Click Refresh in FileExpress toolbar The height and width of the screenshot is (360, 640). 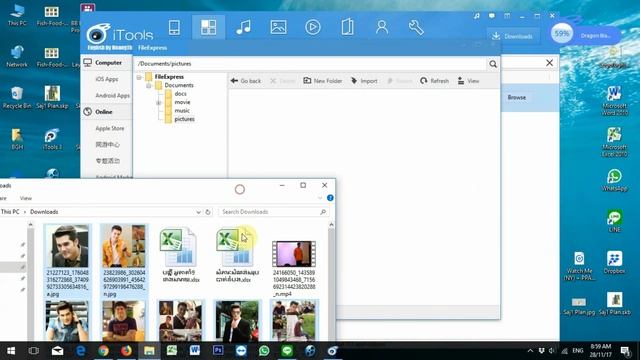434,81
